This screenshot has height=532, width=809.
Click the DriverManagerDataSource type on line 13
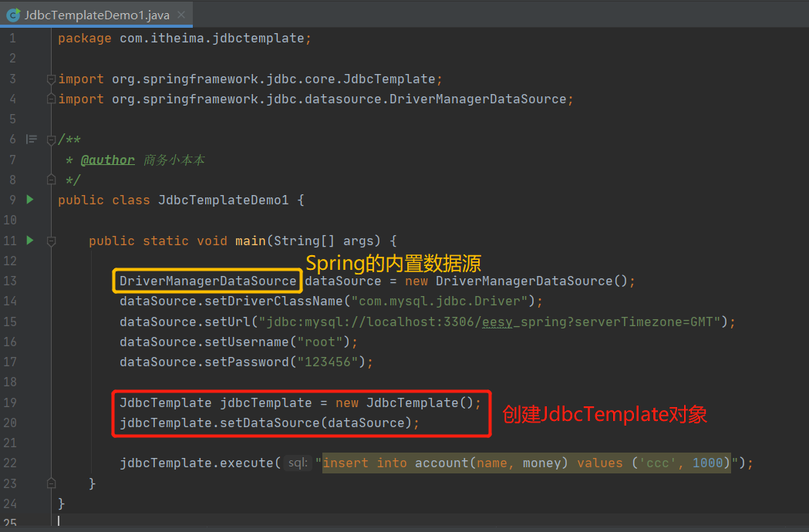208,281
